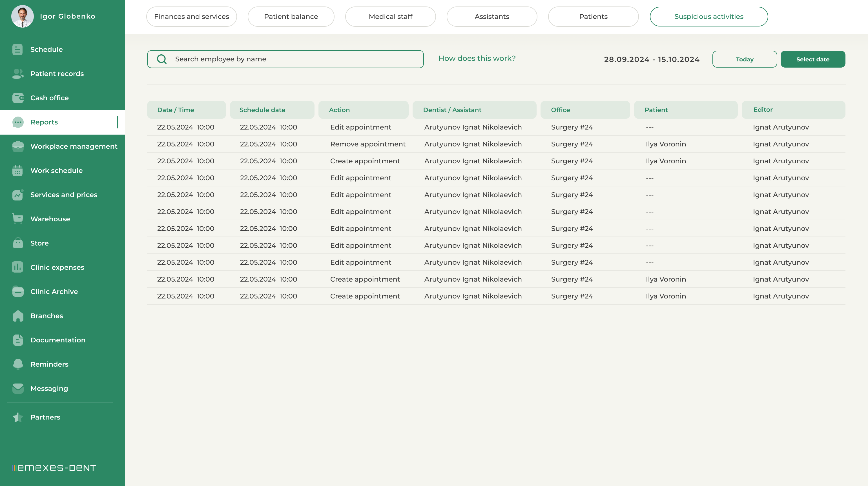The image size is (868, 486).
Task: Click the Partners star icon
Action: pos(17,417)
